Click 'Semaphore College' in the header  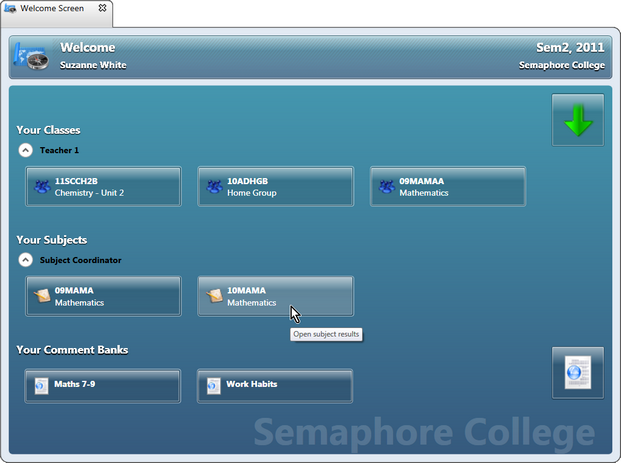[562, 65]
